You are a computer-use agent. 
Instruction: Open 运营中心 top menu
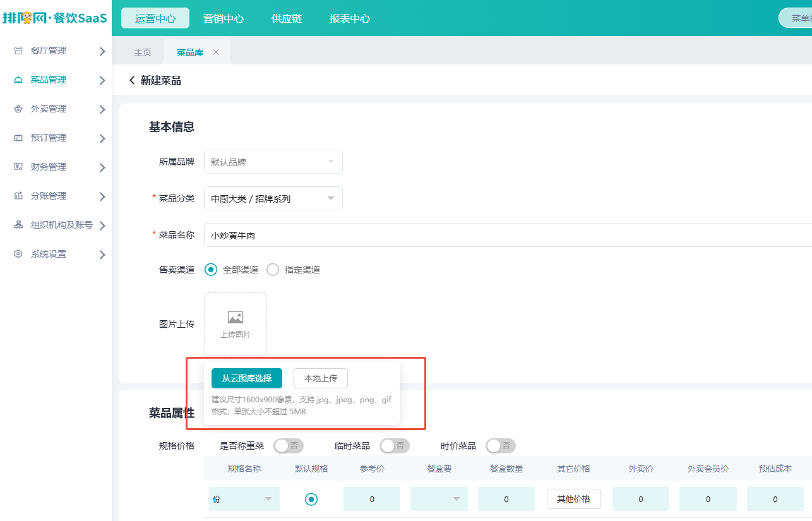click(x=155, y=18)
